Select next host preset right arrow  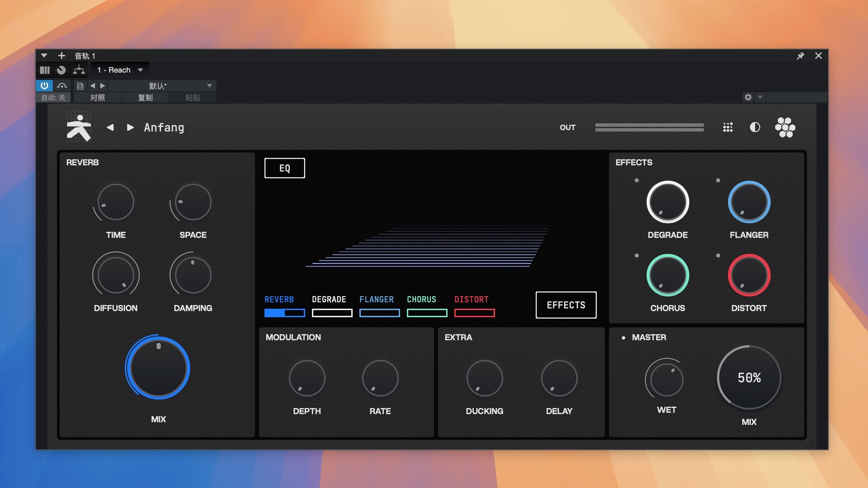[x=103, y=86]
